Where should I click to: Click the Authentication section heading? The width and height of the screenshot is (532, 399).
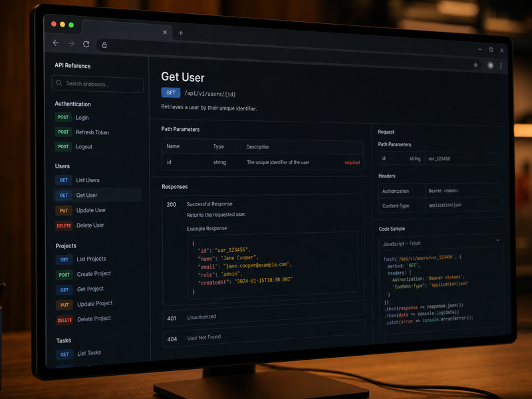(72, 104)
